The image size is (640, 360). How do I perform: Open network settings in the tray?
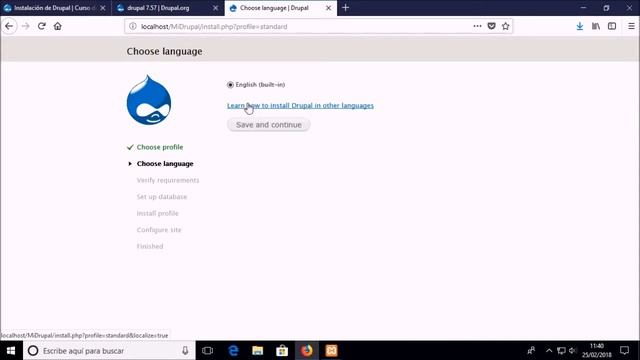tap(561, 351)
